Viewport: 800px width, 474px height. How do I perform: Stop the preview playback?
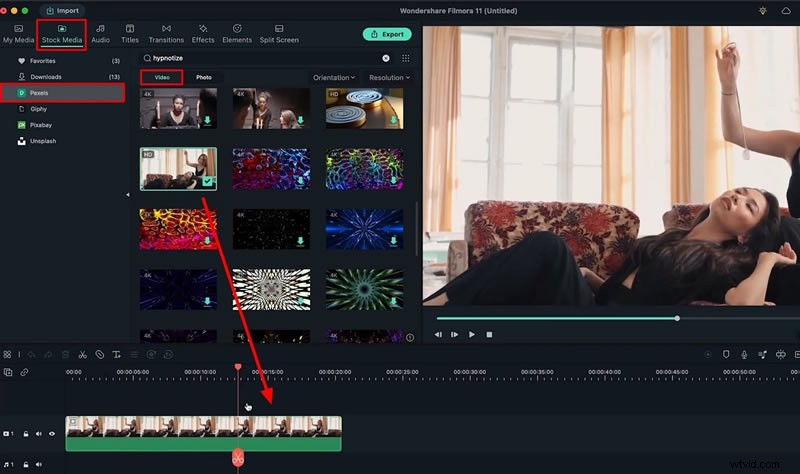[x=489, y=335]
